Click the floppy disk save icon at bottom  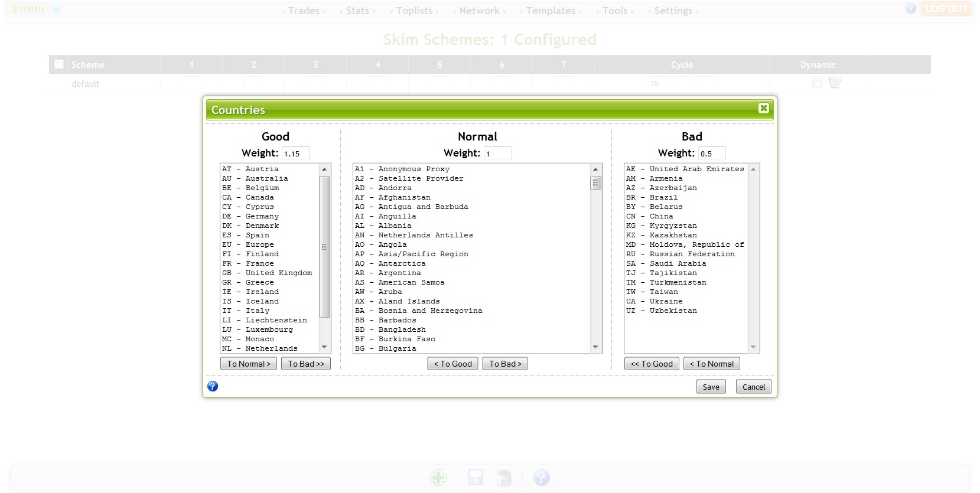476,478
